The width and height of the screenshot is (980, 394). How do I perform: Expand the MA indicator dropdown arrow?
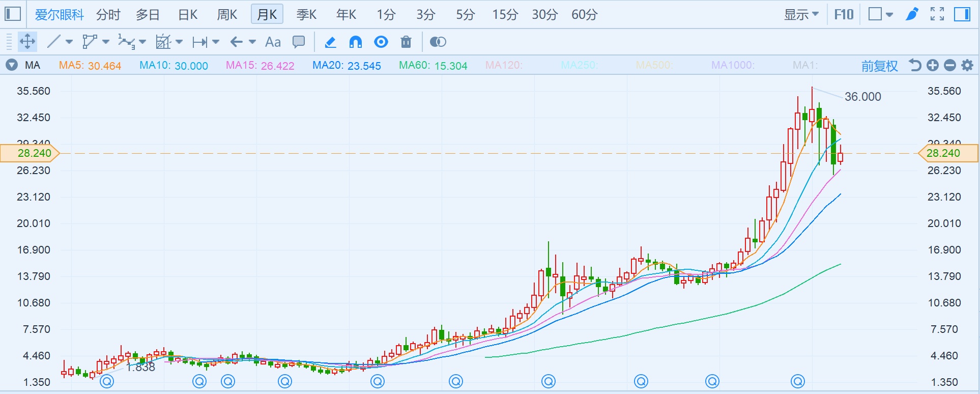click(12, 65)
